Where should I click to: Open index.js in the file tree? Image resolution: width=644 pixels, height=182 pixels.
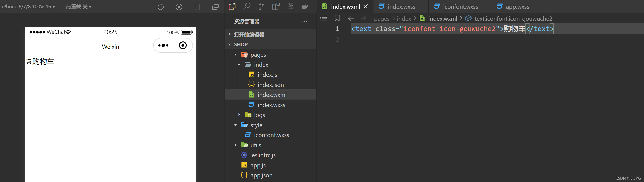271,75
